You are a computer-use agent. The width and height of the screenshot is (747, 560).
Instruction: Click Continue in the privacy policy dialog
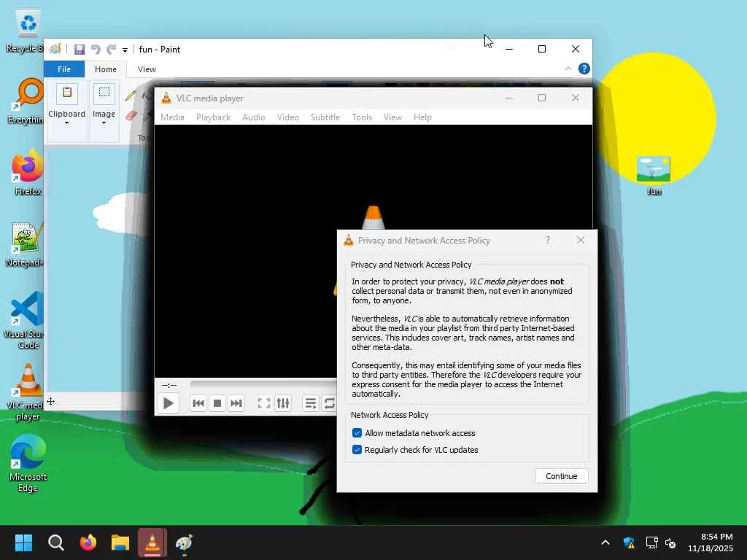pyautogui.click(x=562, y=476)
